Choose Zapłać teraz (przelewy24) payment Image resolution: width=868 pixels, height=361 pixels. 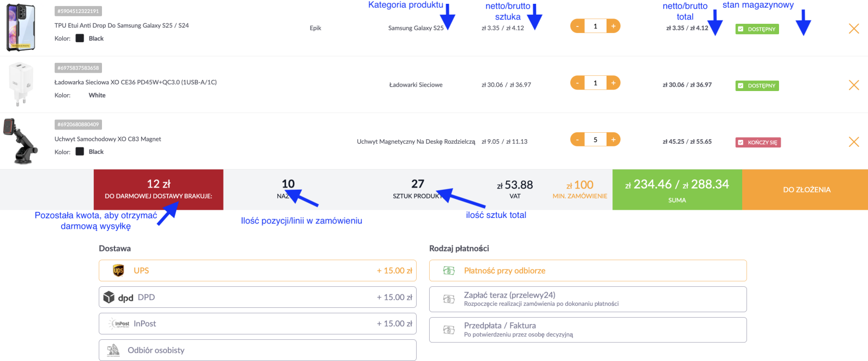[588, 299]
